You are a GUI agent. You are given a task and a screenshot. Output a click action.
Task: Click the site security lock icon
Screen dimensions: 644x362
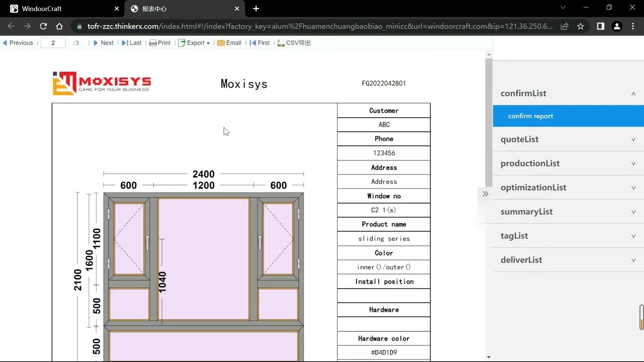point(79,26)
